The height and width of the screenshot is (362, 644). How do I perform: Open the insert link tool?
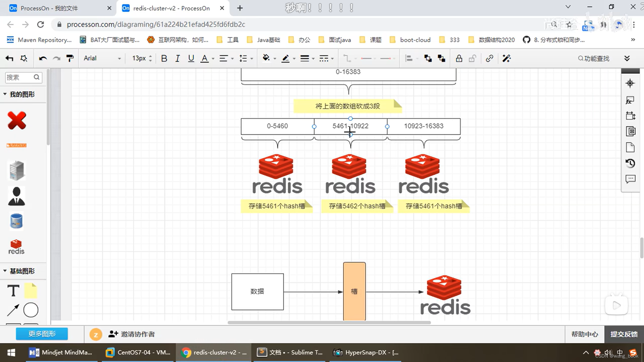489,58
